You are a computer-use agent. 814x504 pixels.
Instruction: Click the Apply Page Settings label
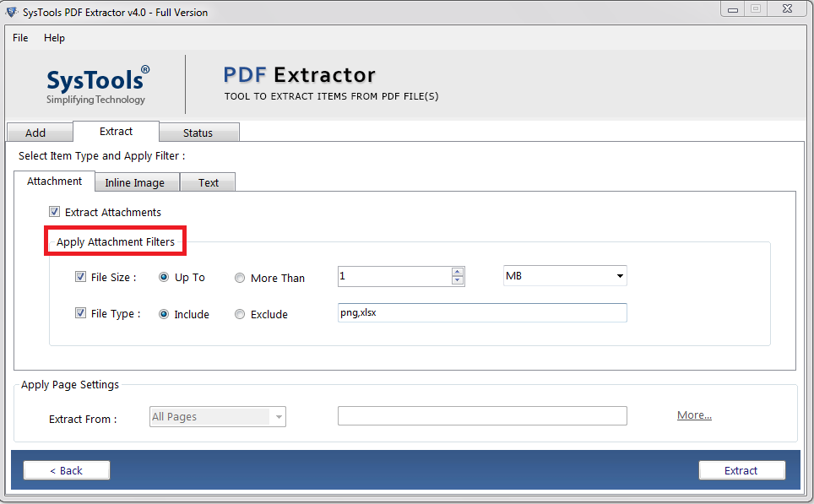tap(70, 385)
